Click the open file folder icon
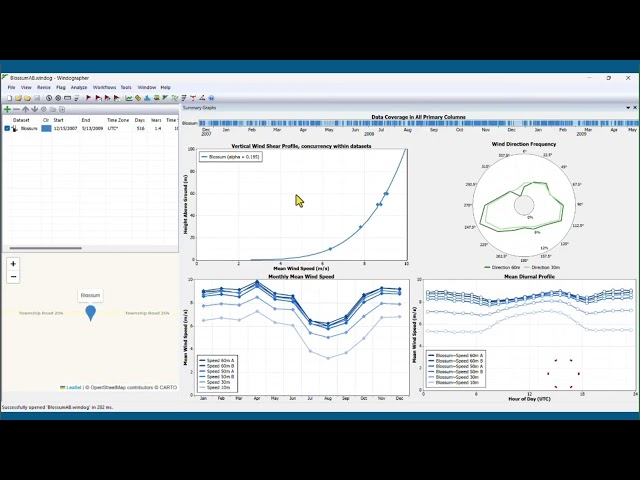The image size is (640, 480). click(18, 98)
